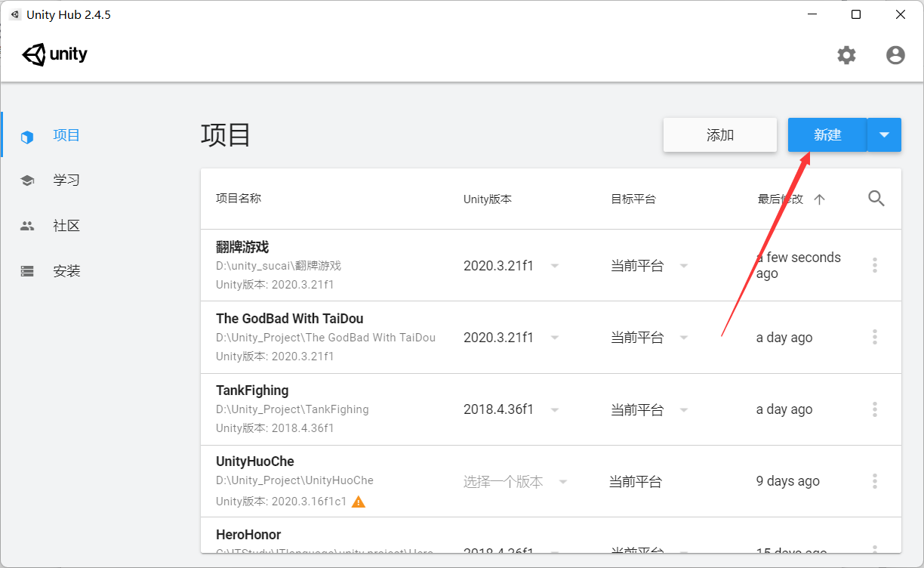This screenshot has width=924, height=568.
Task: Click path D:\Unity_Project\TankFighing
Action: [292, 409]
